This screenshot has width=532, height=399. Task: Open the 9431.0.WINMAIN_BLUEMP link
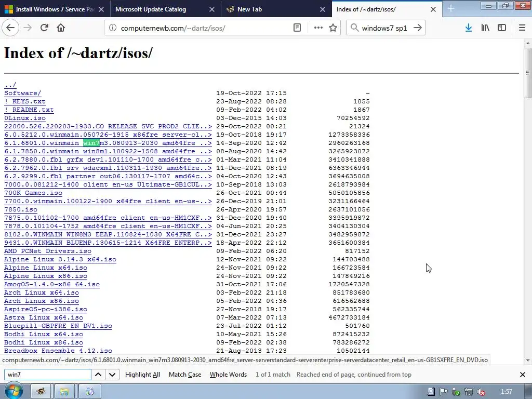(x=108, y=243)
